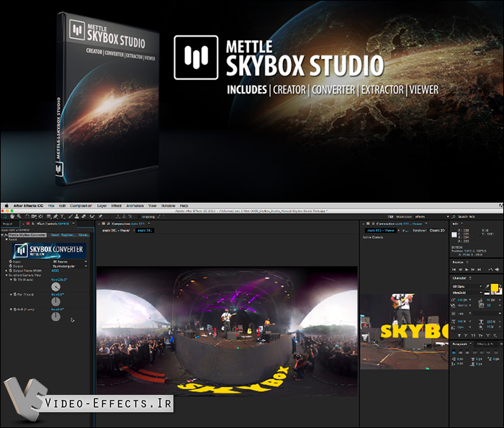The height and width of the screenshot is (428, 504).
Task: Toggle stopwatch for Output Frame Width
Action: [10, 270]
